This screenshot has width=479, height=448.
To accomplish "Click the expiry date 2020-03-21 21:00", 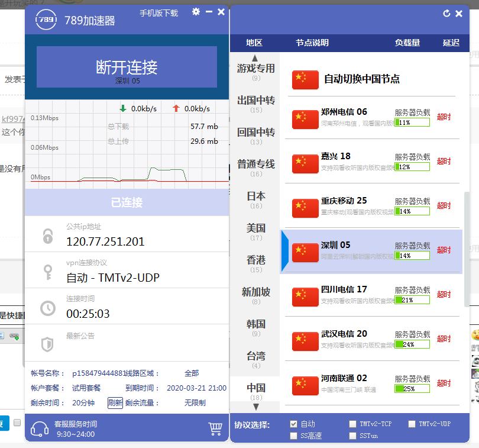I will click(x=197, y=388).
